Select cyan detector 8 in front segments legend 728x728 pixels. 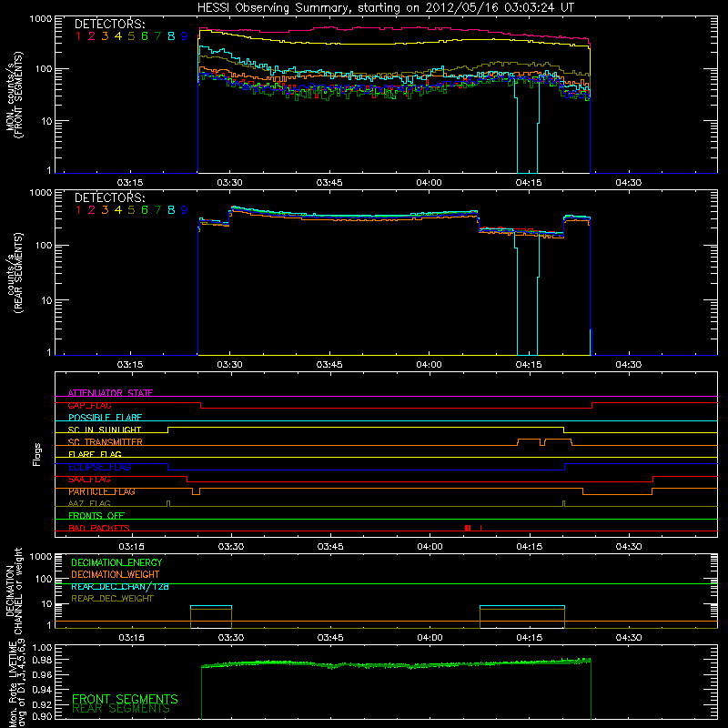pyautogui.click(x=171, y=36)
